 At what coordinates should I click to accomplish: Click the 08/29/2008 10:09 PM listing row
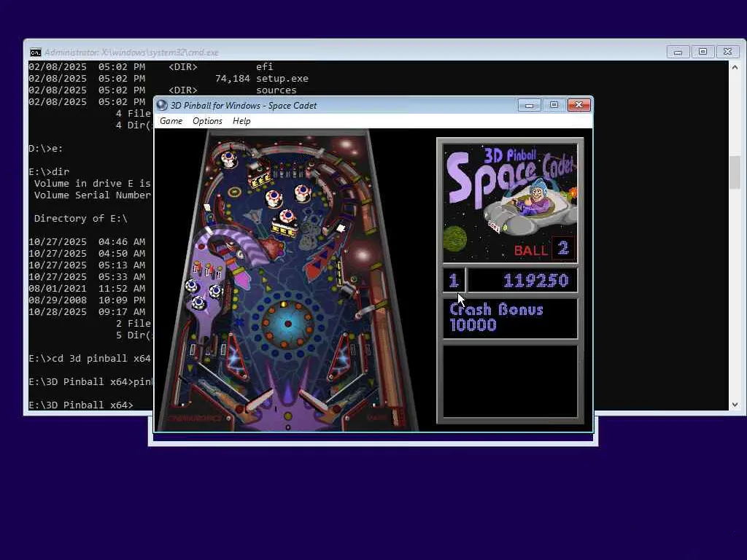click(87, 300)
